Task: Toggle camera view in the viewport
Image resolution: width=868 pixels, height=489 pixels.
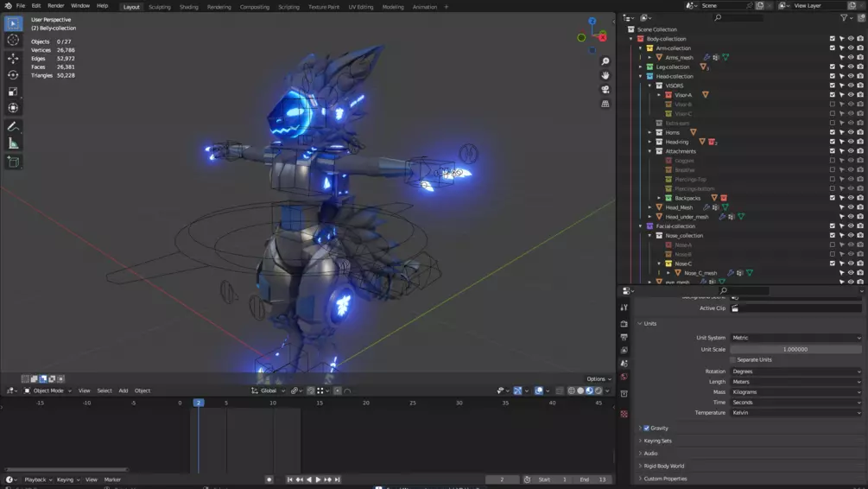Action: click(605, 89)
